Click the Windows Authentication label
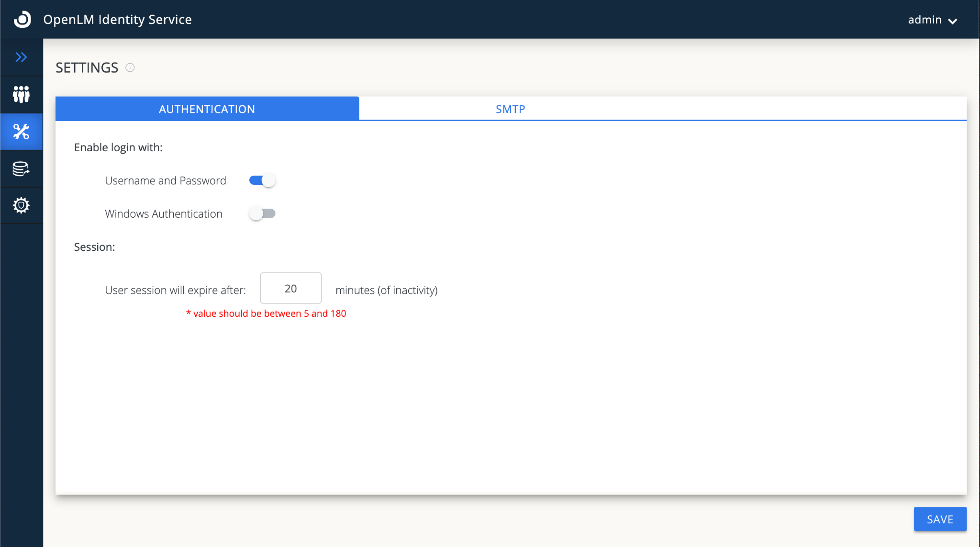This screenshot has width=980, height=547. [x=163, y=213]
